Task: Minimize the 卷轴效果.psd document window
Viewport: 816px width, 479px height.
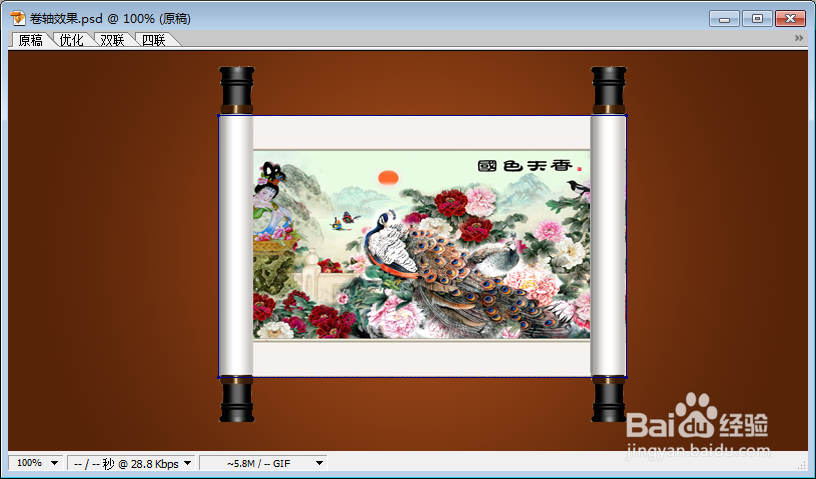Action: [724, 19]
